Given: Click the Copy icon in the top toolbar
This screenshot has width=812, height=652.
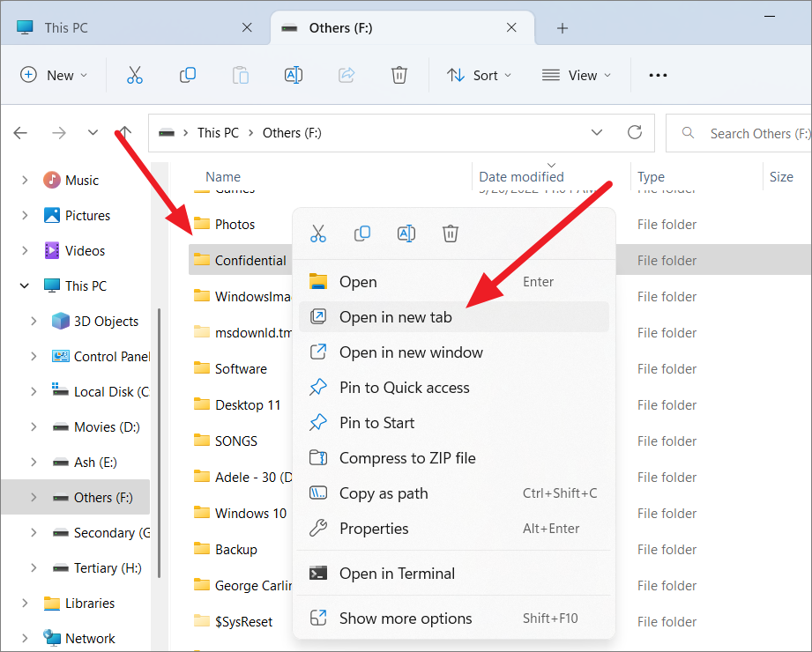Looking at the screenshot, I should [188, 76].
